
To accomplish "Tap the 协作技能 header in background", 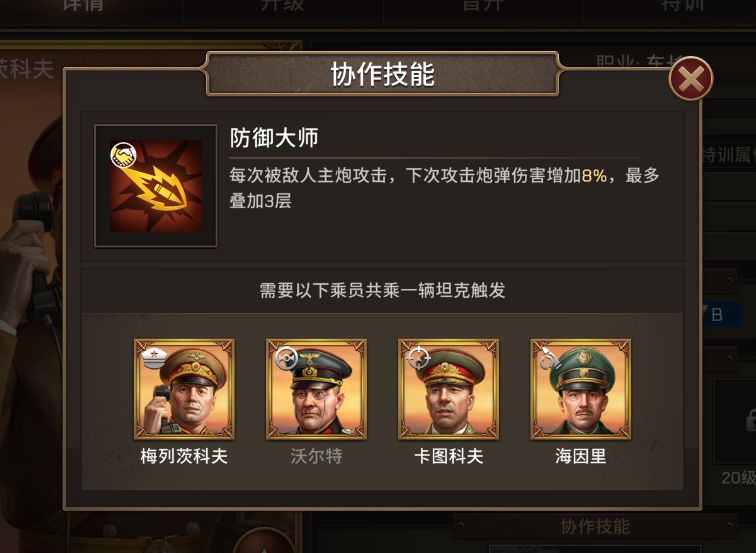I will point(595,526).
